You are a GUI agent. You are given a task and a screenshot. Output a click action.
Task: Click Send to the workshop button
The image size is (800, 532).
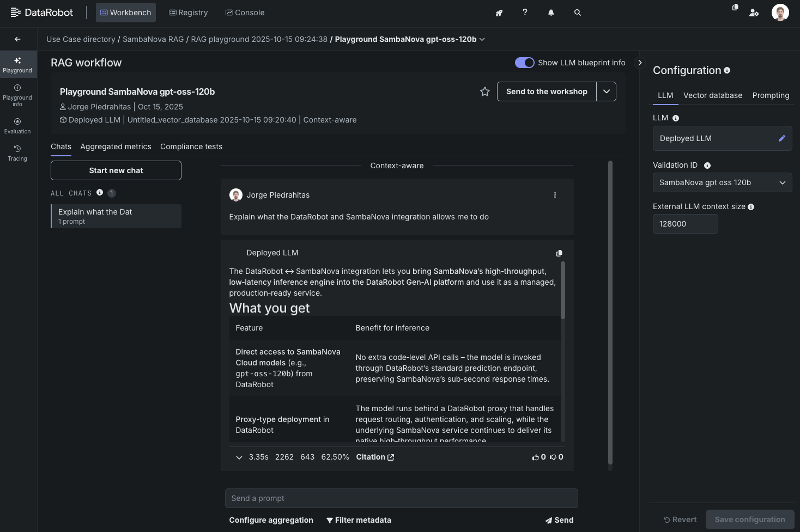pyautogui.click(x=547, y=91)
